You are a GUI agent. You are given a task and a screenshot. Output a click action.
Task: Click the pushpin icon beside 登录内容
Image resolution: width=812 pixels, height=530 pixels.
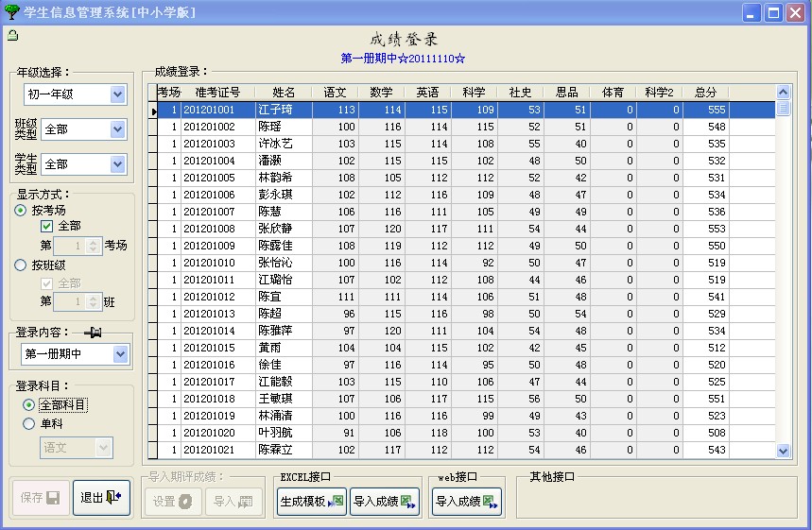[x=93, y=333]
